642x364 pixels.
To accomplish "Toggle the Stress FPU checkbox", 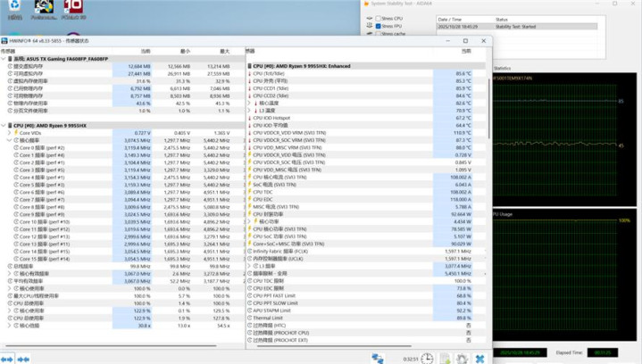I will [x=376, y=26].
